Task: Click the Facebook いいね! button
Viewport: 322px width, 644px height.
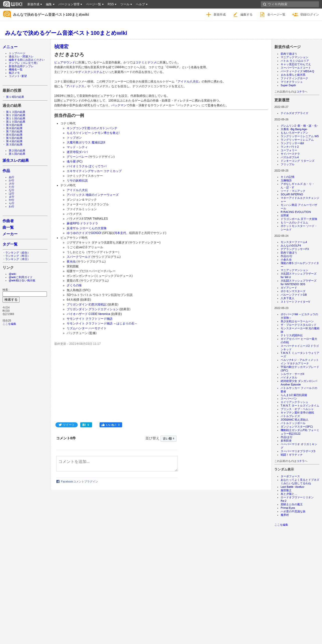Action: [x=111, y=425]
